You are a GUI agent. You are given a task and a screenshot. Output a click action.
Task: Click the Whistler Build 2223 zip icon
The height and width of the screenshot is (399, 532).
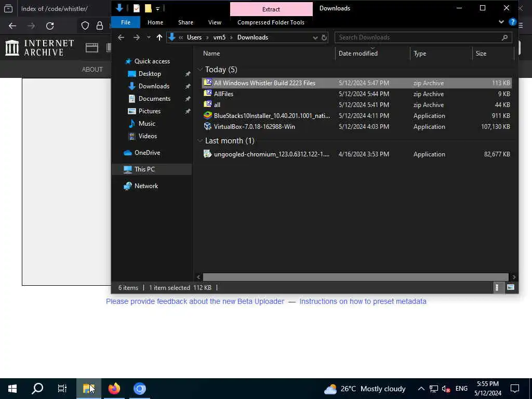pos(208,83)
